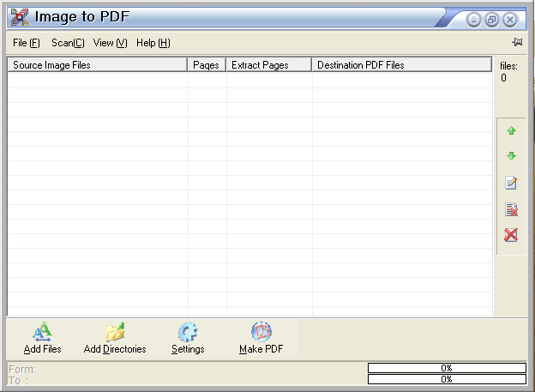Image resolution: width=535 pixels, height=392 pixels.
Task: Click the remove selected file icon
Action: pos(511,209)
